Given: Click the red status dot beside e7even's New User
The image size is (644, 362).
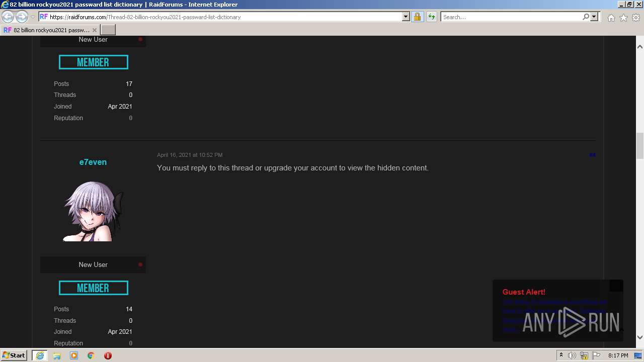Looking at the screenshot, I should (140, 264).
